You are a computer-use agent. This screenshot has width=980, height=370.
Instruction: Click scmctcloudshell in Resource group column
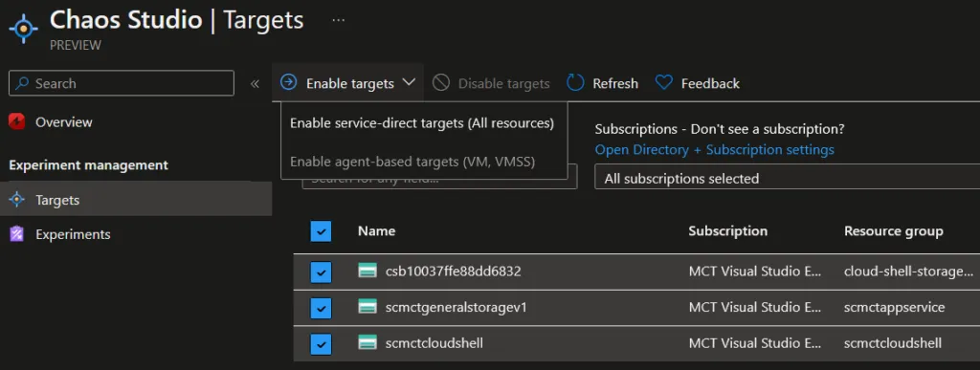point(892,343)
